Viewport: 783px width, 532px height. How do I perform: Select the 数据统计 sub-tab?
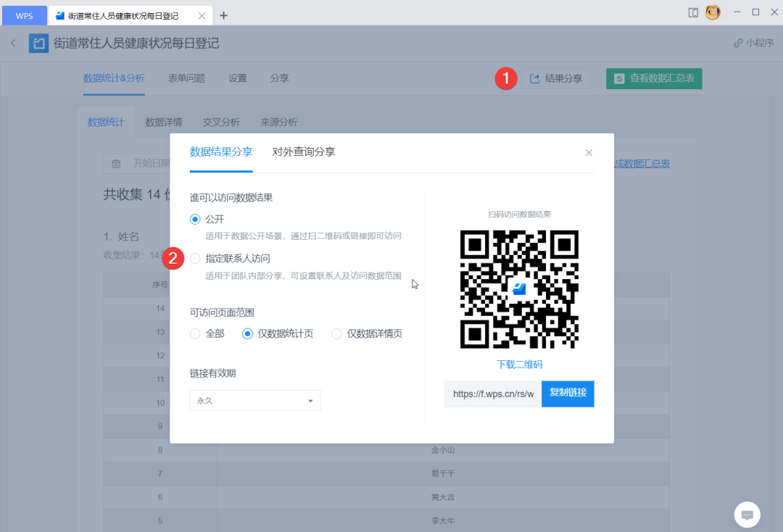[x=106, y=122]
